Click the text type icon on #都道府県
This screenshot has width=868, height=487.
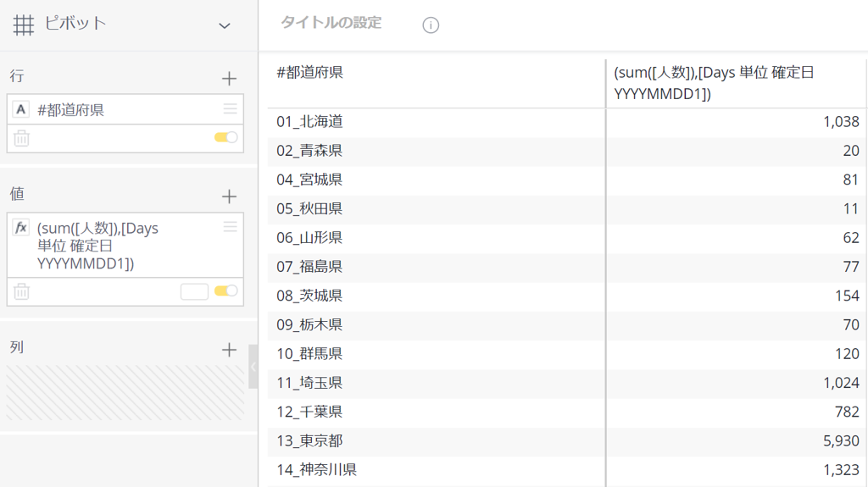tap(21, 109)
